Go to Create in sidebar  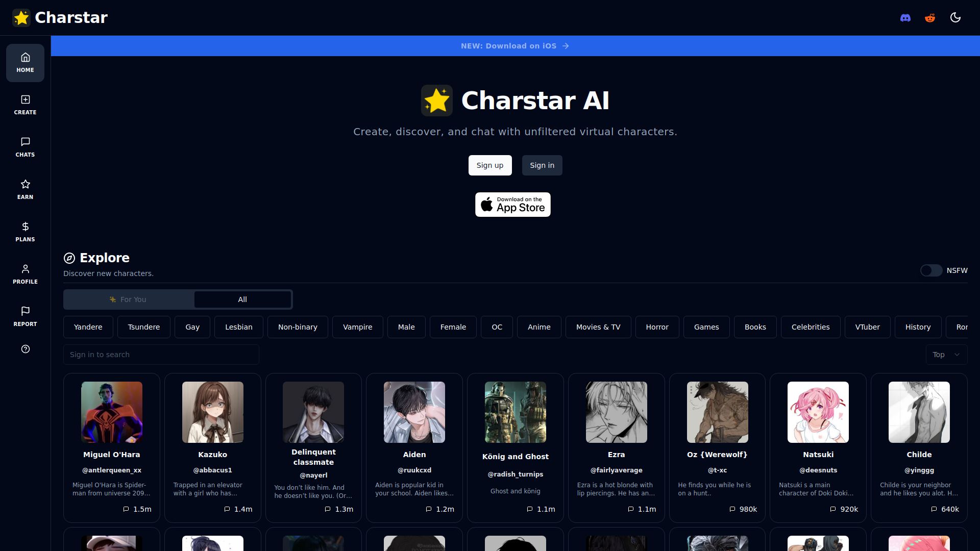coord(25,105)
